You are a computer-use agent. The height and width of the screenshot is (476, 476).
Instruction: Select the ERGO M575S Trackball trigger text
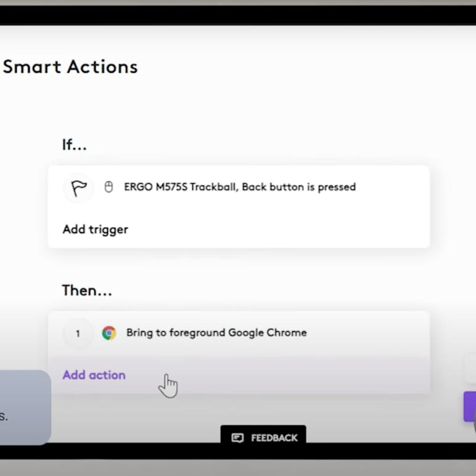239,187
